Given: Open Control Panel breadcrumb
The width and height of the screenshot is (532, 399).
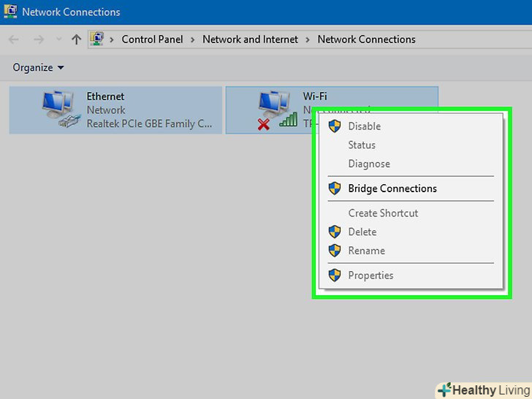Looking at the screenshot, I should pos(152,39).
